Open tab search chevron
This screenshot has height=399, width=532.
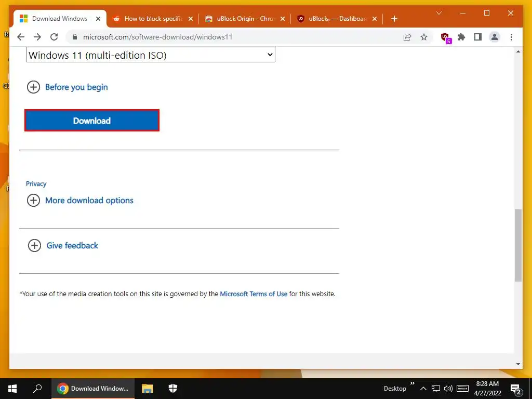tap(438, 13)
